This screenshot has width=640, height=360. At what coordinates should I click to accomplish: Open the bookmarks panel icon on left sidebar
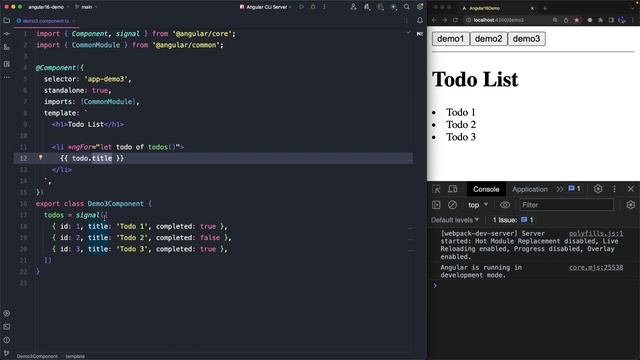pos(7,64)
